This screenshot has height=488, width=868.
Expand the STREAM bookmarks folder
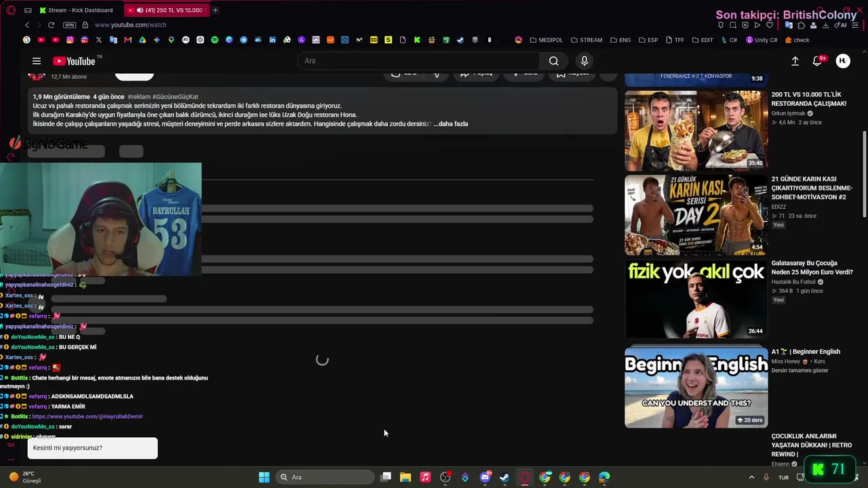[x=587, y=40]
